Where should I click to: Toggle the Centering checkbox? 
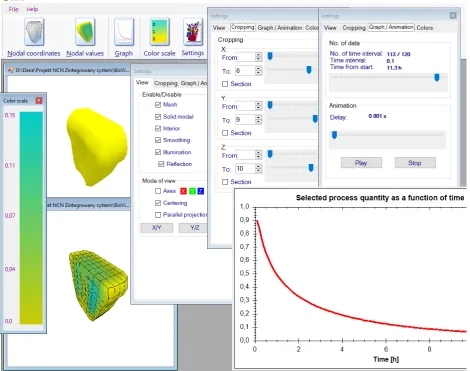tap(158, 203)
